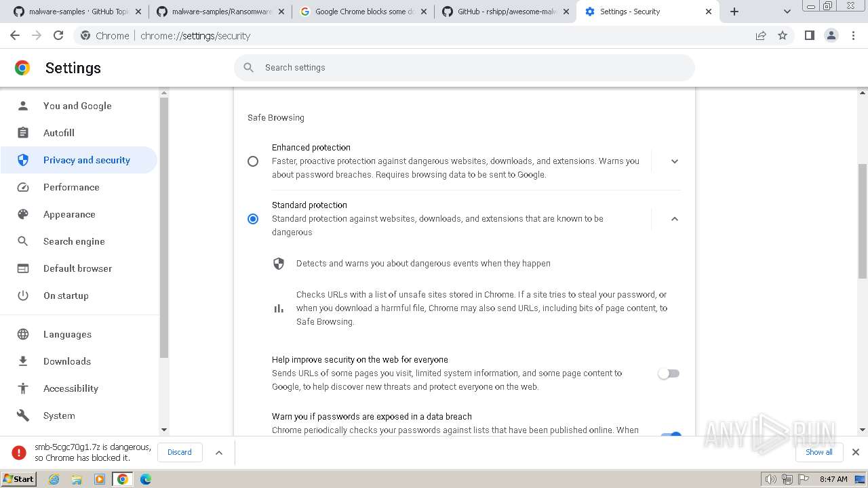Open the tab search dropdown arrow
This screenshot has width=868, height=488.
787,12
